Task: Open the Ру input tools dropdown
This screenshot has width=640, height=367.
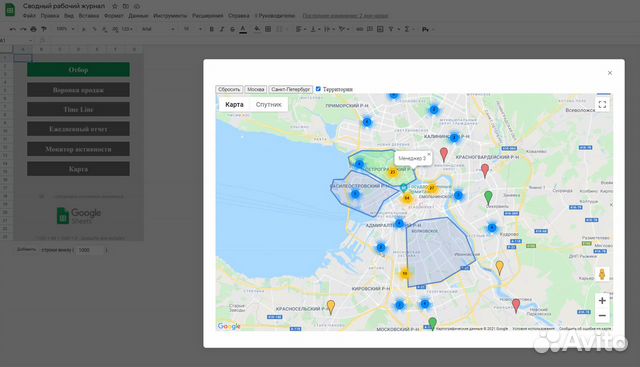Action: 427,29
